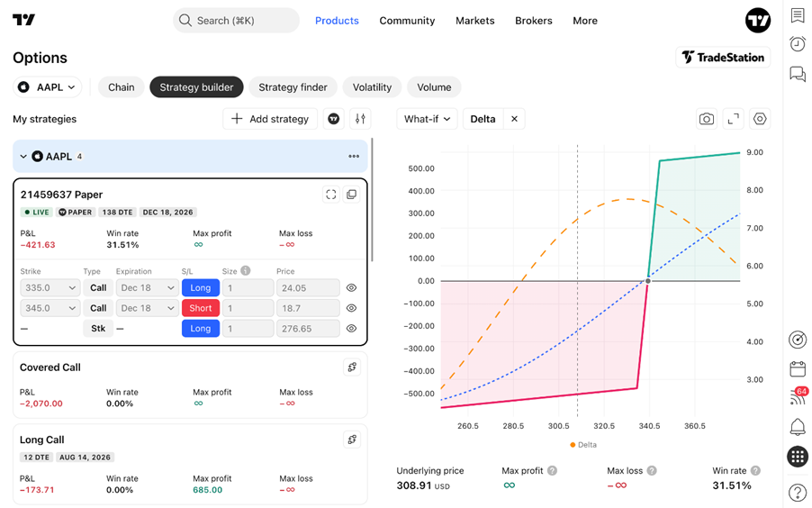Hide the 345.0 short Call leg
This screenshot has height=508, width=812.
click(351, 308)
